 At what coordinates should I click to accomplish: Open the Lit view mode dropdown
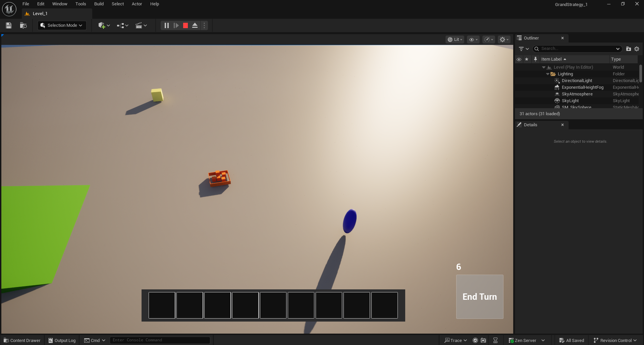click(x=455, y=40)
